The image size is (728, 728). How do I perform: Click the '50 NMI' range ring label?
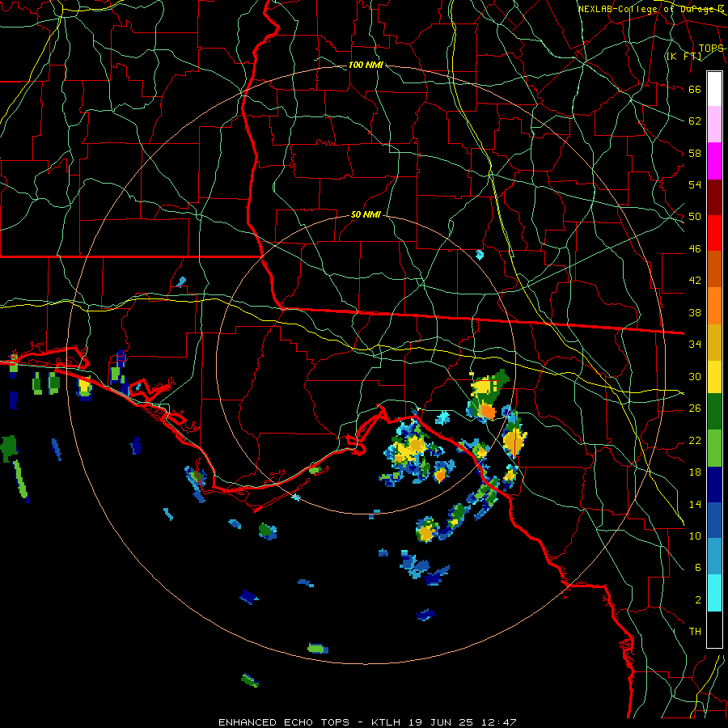[366, 214]
